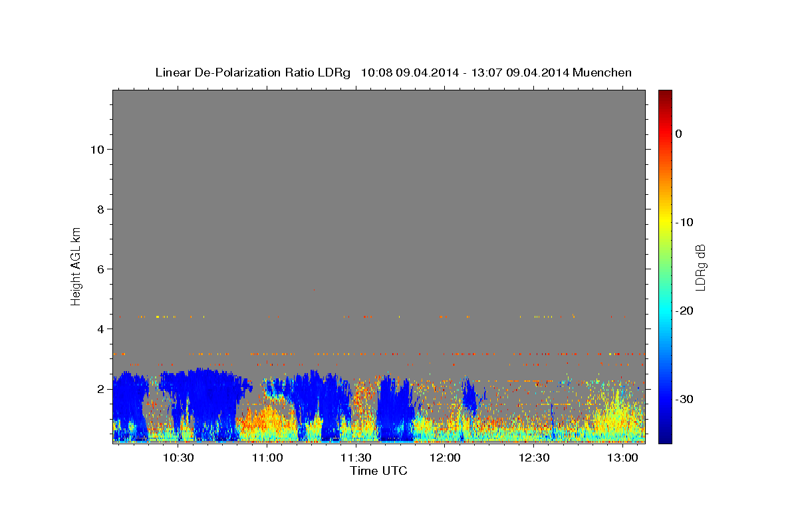Click the height tick label '6'
This screenshot has height=532, width=798.
point(101,269)
